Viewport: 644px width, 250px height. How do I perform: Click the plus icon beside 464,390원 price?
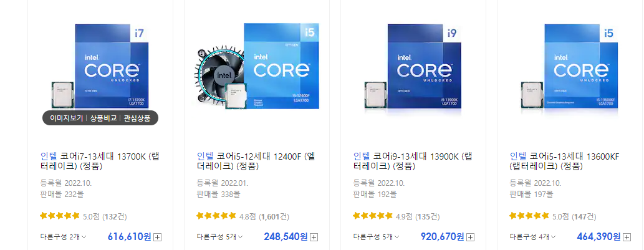point(627,238)
